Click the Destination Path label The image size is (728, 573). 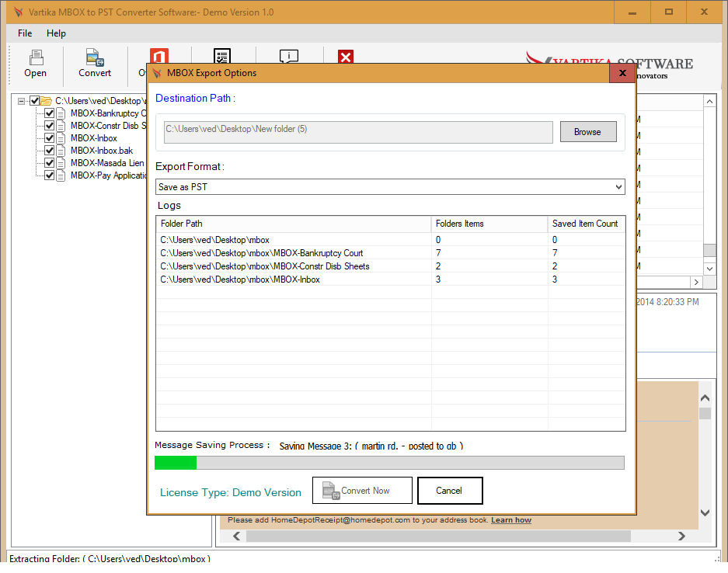click(196, 99)
